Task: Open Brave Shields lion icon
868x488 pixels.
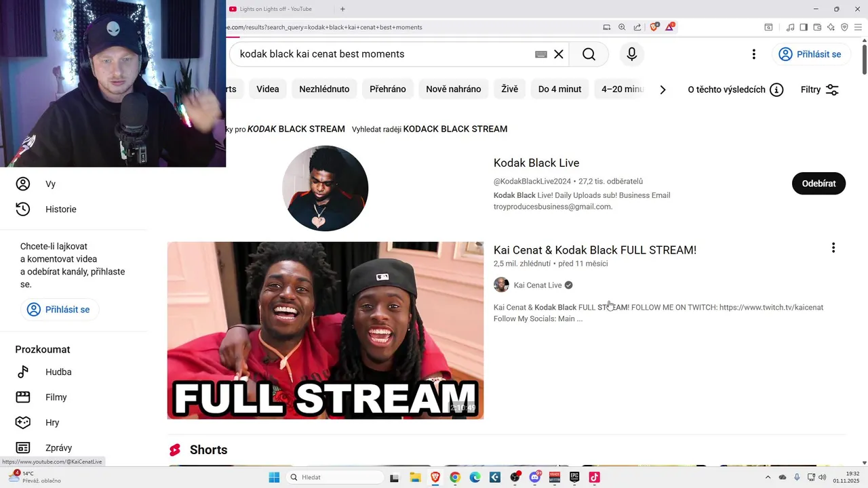Action: click(654, 27)
